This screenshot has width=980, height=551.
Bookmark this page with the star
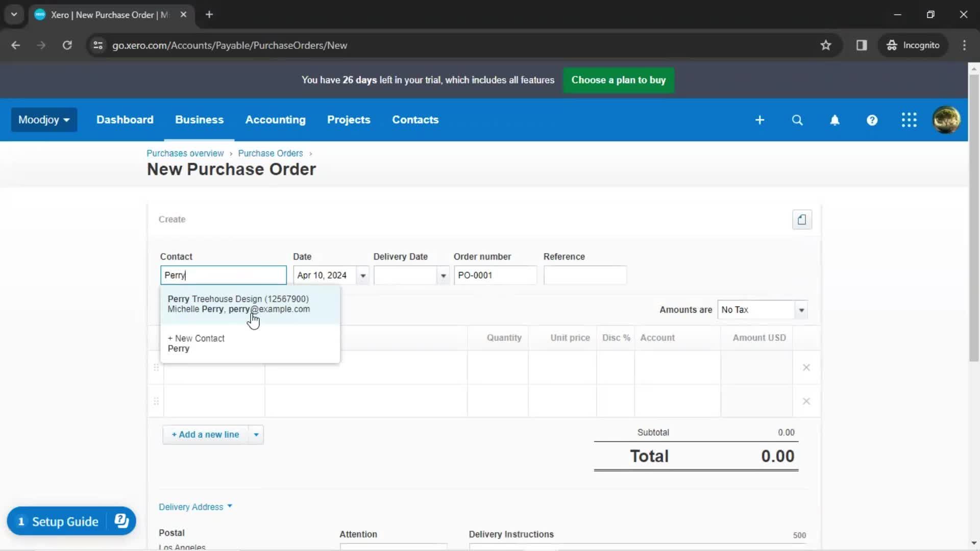tap(826, 45)
